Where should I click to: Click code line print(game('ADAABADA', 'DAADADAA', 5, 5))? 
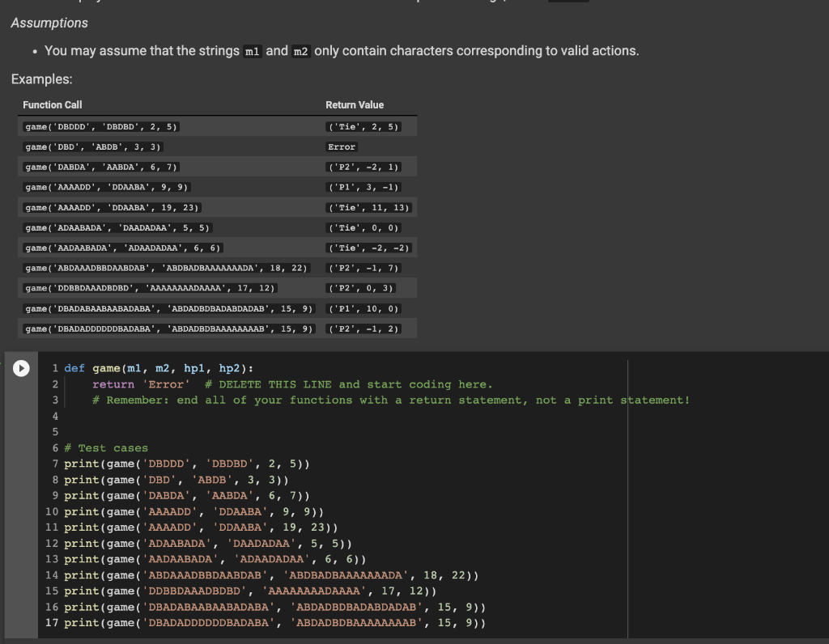208,543
